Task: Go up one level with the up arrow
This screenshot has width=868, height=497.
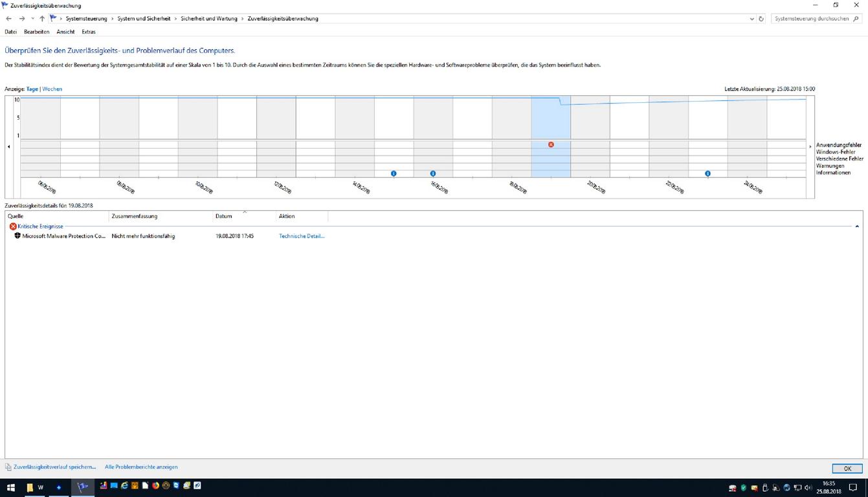Action: click(42, 19)
